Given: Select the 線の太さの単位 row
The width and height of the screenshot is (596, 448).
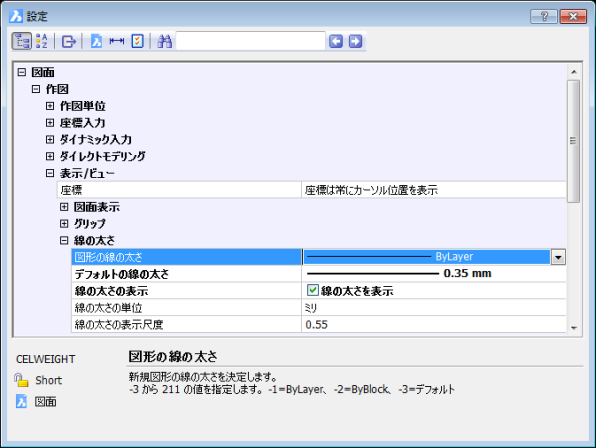Looking at the screenshot, I should pos(319,307).
